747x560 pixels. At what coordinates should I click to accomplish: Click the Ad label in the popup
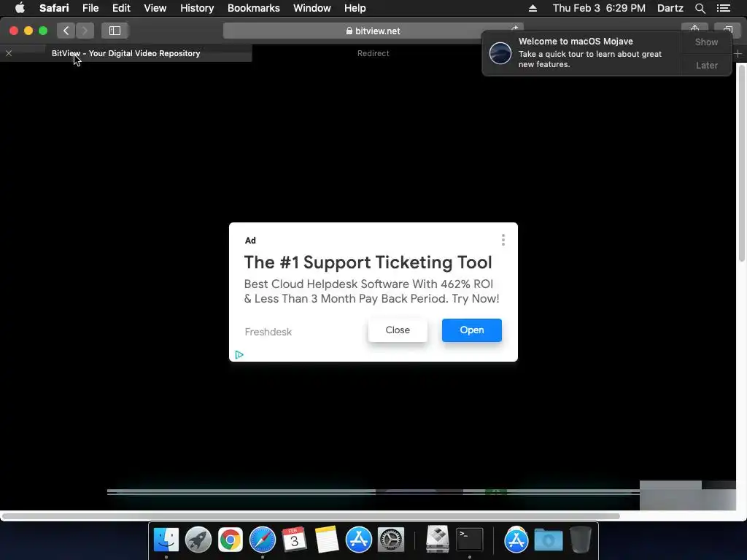coord(250,241)
